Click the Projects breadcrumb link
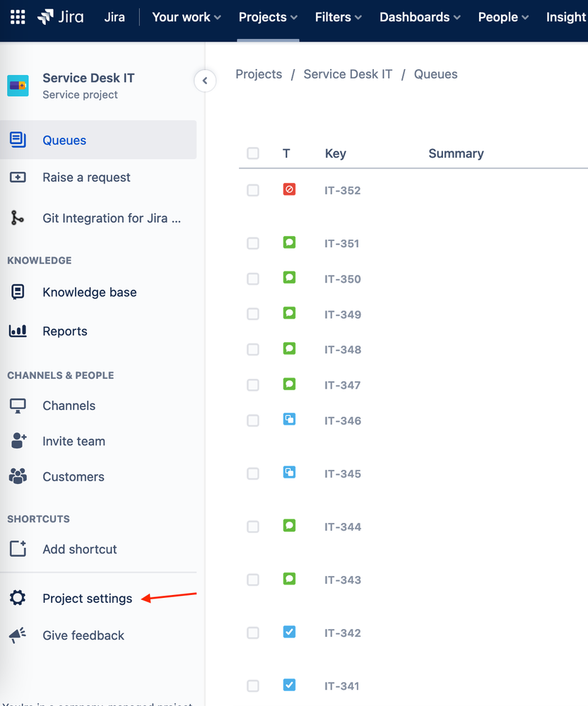This screenshot has height=706, width=588. coord(259,74)
